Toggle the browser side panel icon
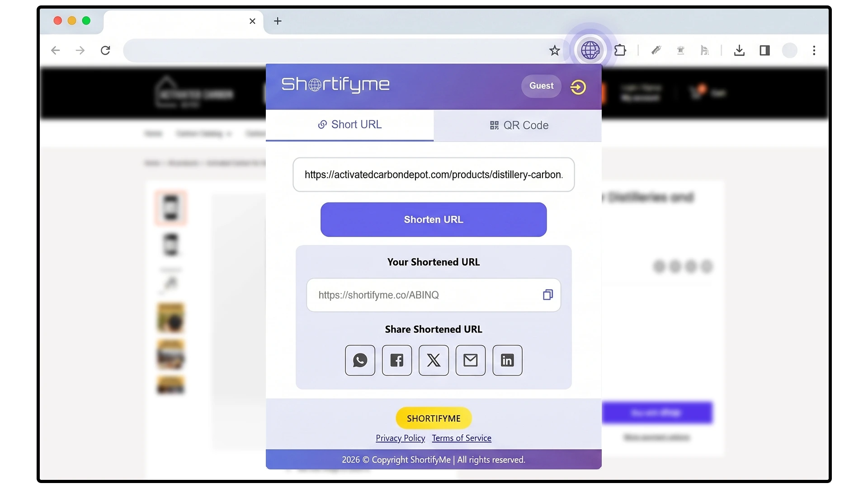This screenshot has height=488, width=868. [764, 50]
